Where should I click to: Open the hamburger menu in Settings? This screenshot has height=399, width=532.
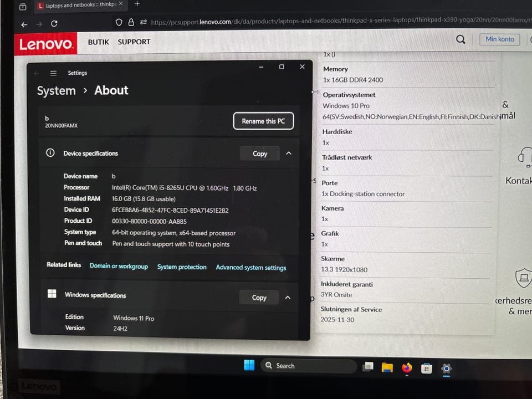pyautogui.click(x=53, y=73)
